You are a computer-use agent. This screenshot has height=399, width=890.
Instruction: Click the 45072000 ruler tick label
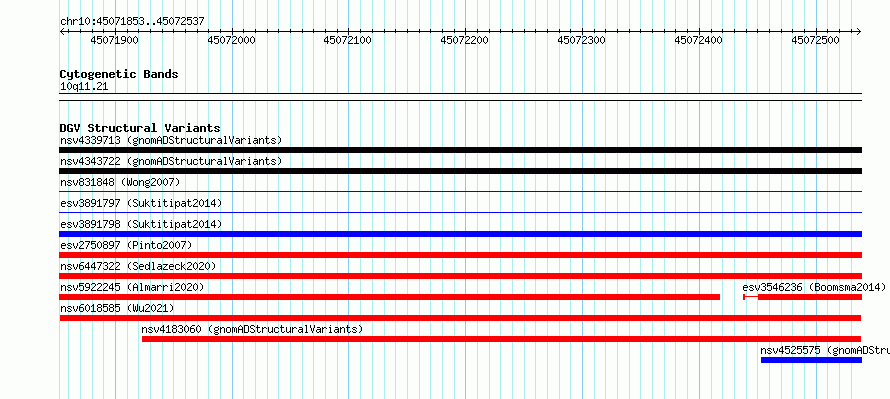231,40
